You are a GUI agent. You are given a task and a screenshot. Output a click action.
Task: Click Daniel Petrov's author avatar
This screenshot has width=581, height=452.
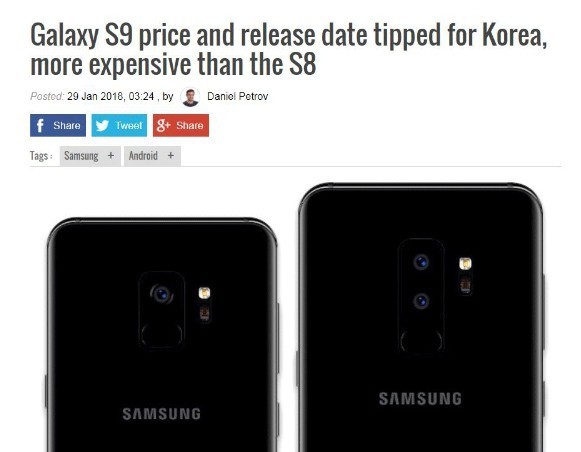click(190, 97)
